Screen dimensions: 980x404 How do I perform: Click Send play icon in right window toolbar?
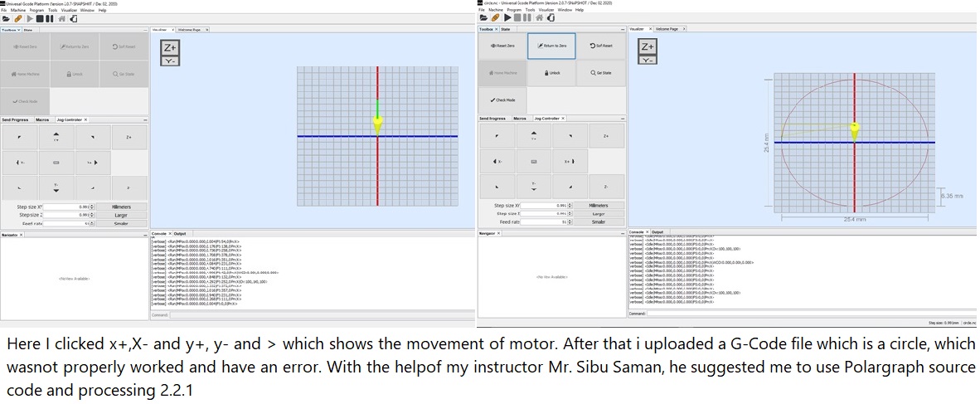click(x=507, y=17)
